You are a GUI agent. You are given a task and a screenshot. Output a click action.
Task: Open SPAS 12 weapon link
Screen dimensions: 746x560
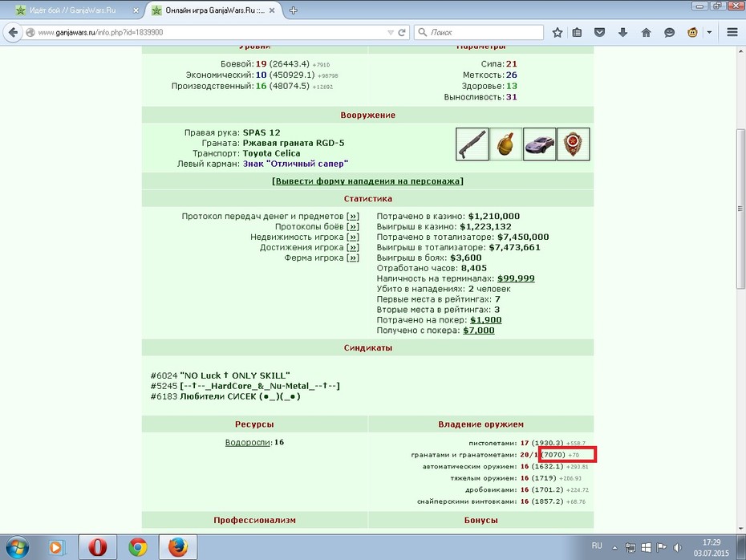coord(262,132)
